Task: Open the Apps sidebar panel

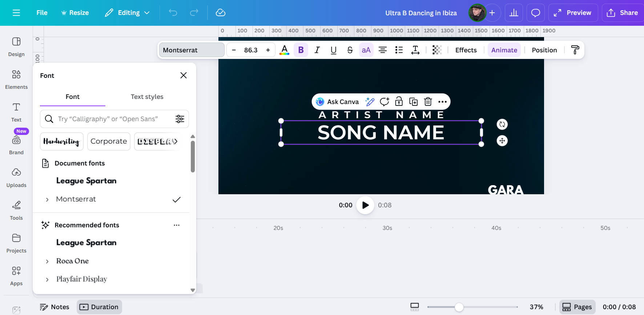Action: pos(16,276)
